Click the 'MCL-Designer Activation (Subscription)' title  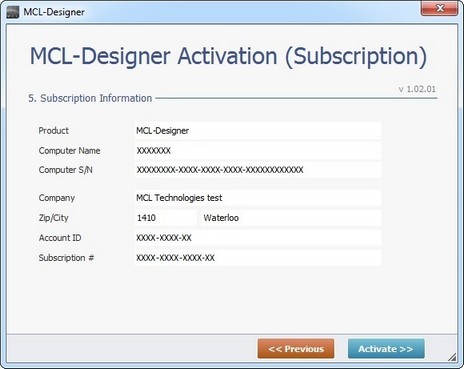[228, 56]
